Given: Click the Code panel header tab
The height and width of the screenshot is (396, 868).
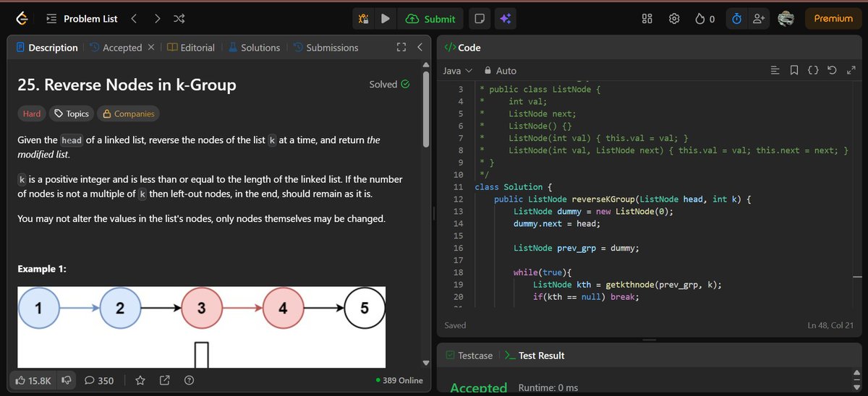Looking at the screenshot, I should [x=461, y=48].
